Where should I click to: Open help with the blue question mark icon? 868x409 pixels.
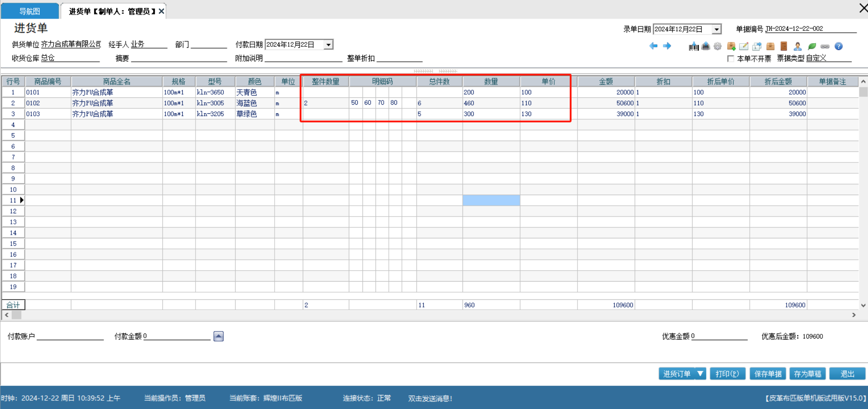[839, 46]
